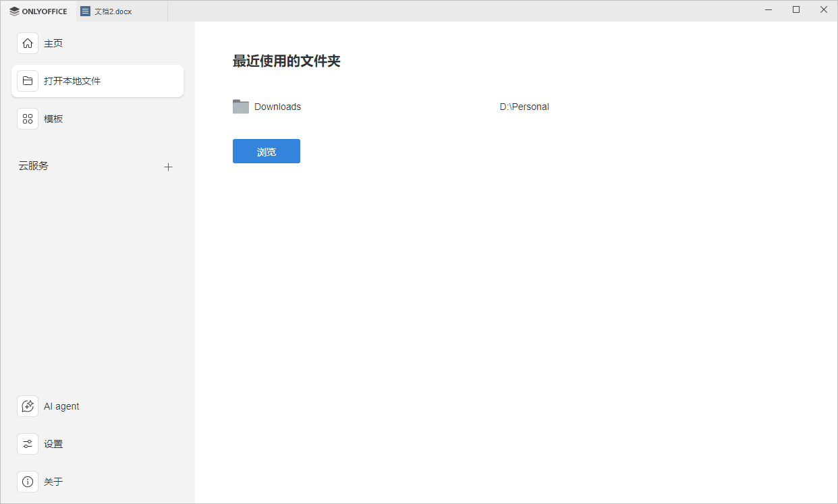Select 打开本地文件 in the sidebar
Image resolution: width=838 pixels, height=504 pixels.
click(71, 80)
